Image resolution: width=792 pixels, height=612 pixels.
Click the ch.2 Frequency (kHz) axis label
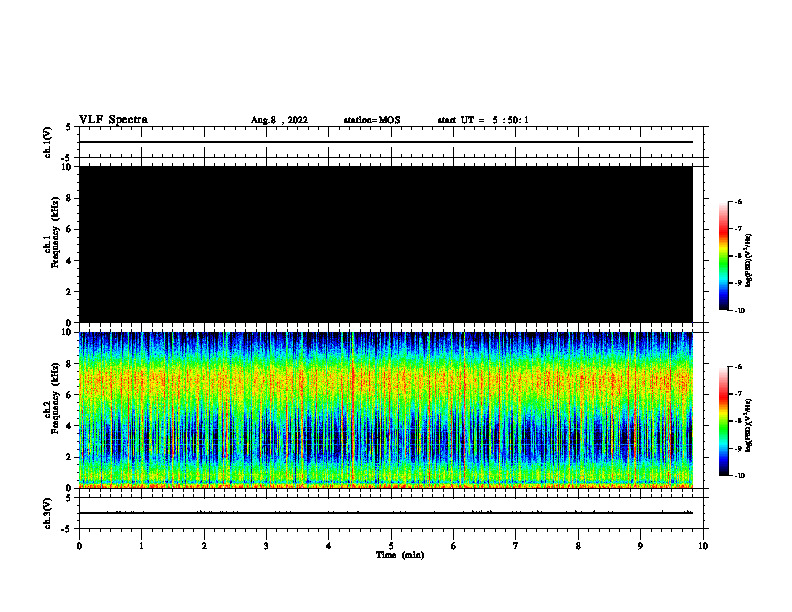(x=51, y=398)
